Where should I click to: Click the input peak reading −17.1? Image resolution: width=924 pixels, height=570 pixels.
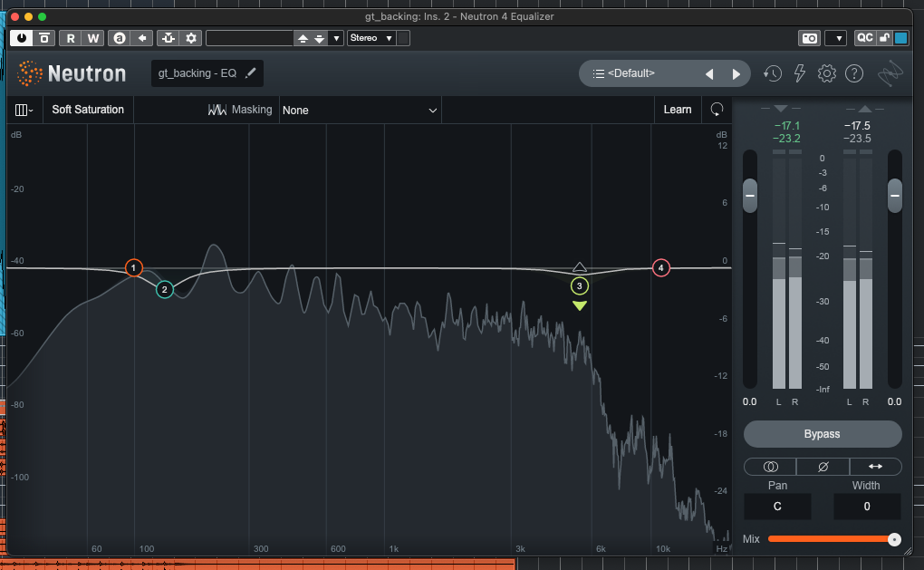(787, 126)
